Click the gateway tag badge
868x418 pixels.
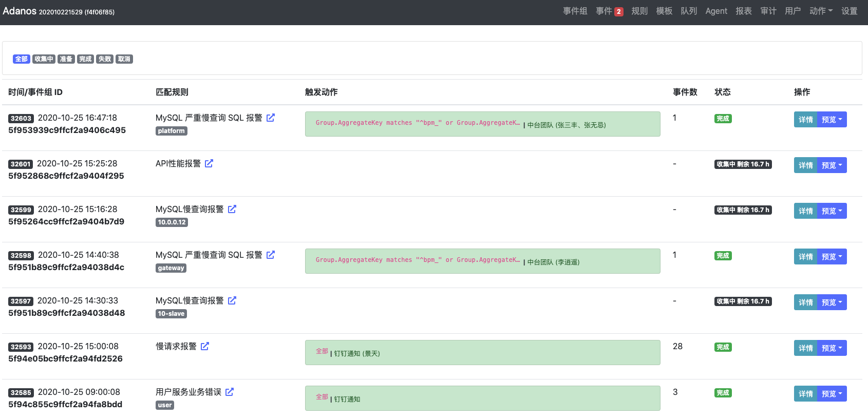171,268
